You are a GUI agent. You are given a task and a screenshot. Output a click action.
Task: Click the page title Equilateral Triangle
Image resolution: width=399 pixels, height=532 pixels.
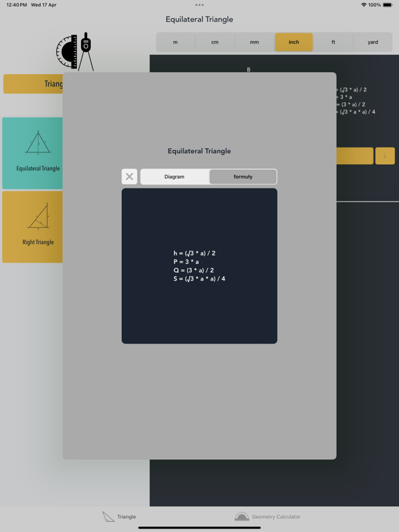(199, 19)
